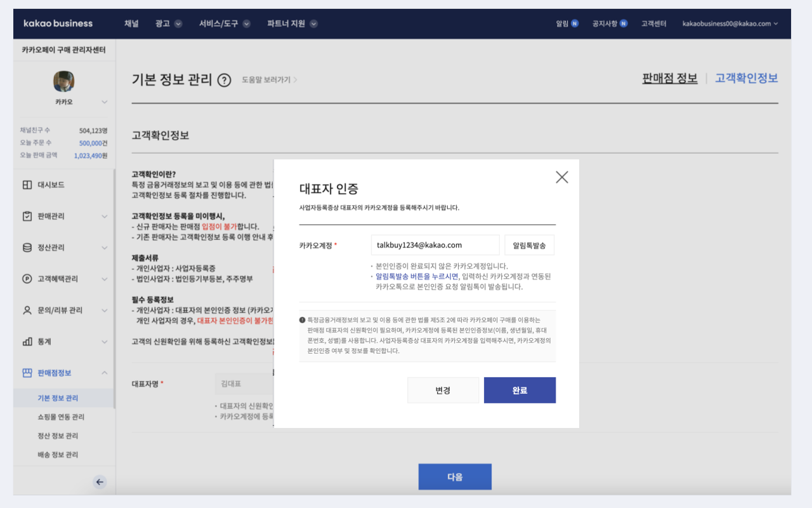This screenshot has width=812, height=508.
Task: Click the info icon in the legal notice
Action: point(303,320)
